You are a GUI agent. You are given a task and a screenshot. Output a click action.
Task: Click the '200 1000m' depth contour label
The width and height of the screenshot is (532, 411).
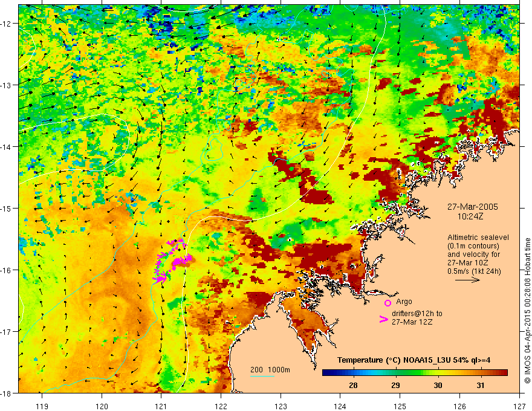click(x=270, y=370)
